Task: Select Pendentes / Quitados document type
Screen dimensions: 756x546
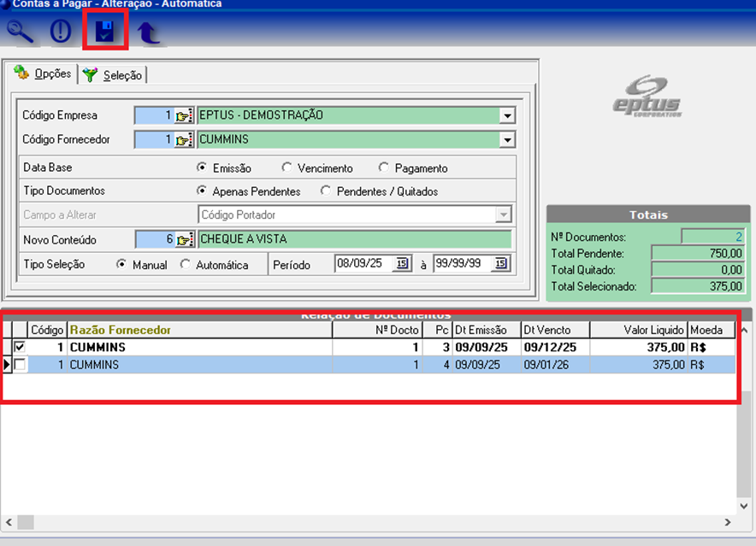Action: click(326, 191)
